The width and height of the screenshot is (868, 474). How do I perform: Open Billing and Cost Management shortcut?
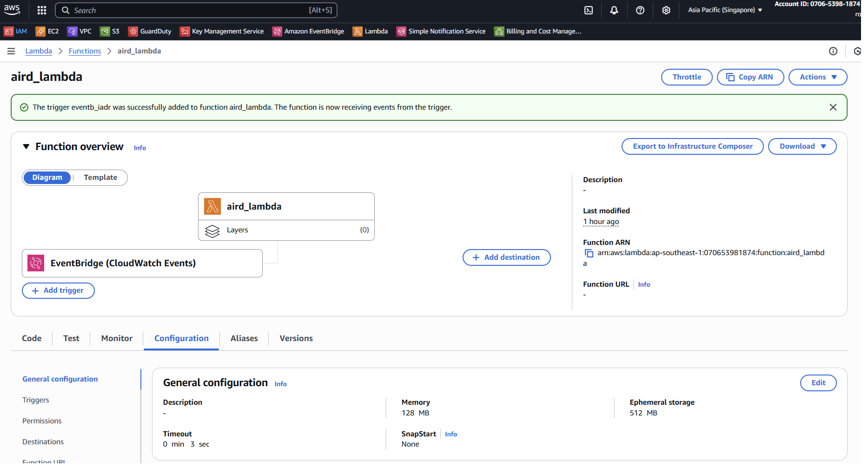538,31
